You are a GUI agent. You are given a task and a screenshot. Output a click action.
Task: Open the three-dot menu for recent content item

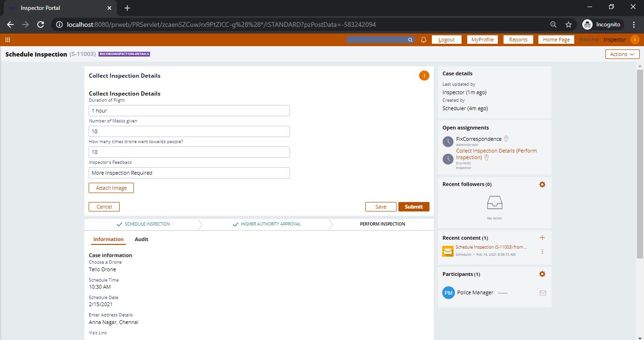pyautogui.click(x=542, y=251)
